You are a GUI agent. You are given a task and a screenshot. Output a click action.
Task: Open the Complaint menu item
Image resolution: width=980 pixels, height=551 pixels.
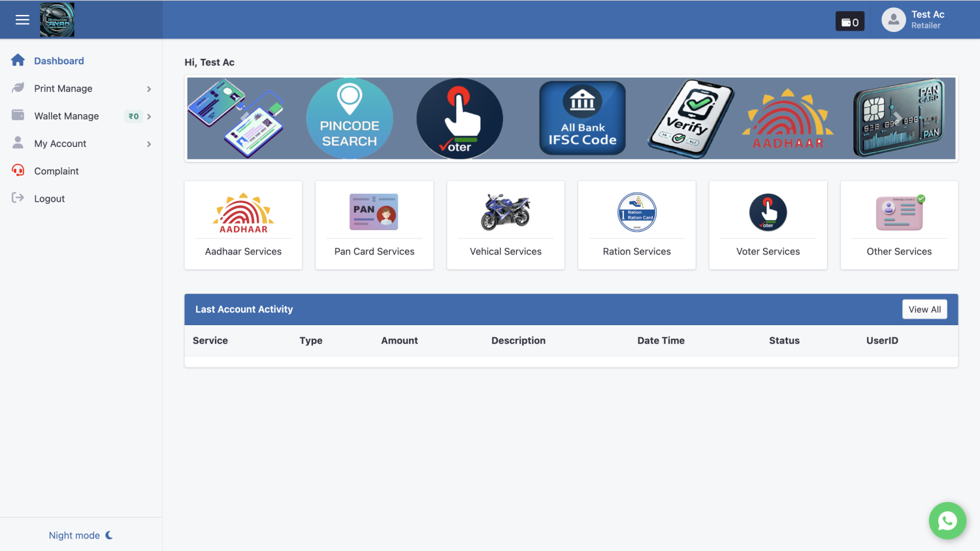[56, 171]
